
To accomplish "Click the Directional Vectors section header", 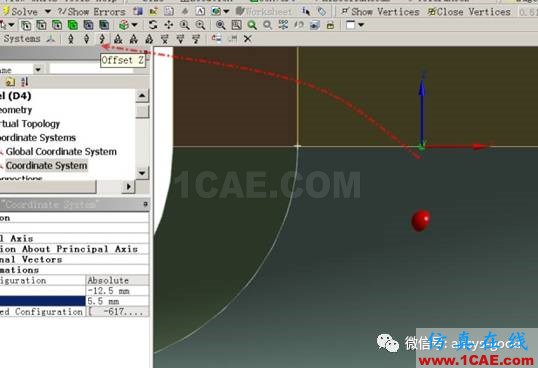I will (x=74, y=259).
